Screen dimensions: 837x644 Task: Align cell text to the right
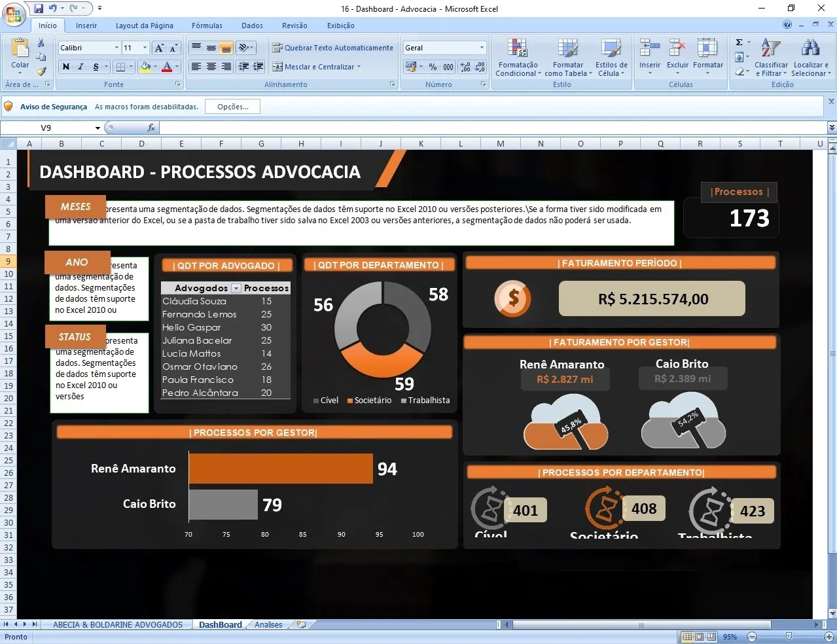(x=226, y=67)
